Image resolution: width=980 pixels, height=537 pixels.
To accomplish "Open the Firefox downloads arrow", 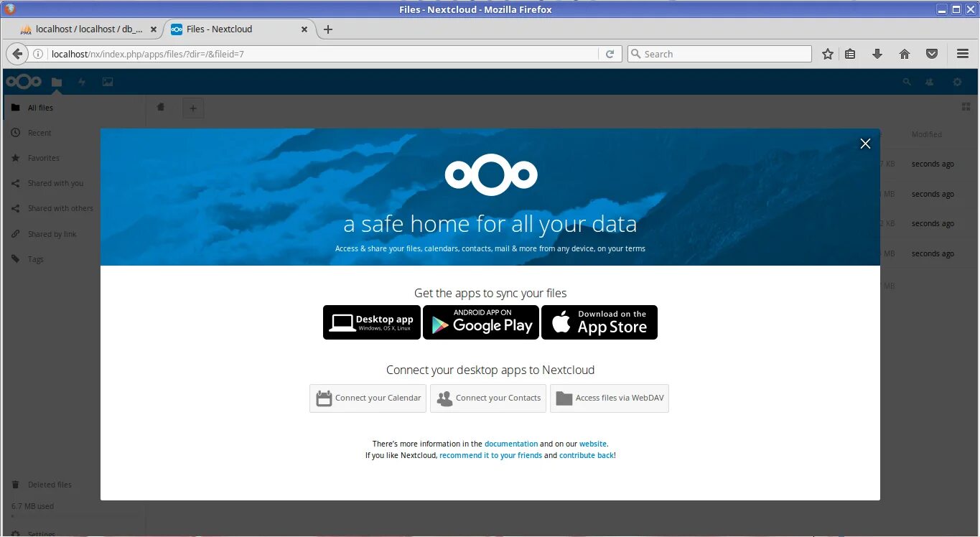I will point(877,54).
